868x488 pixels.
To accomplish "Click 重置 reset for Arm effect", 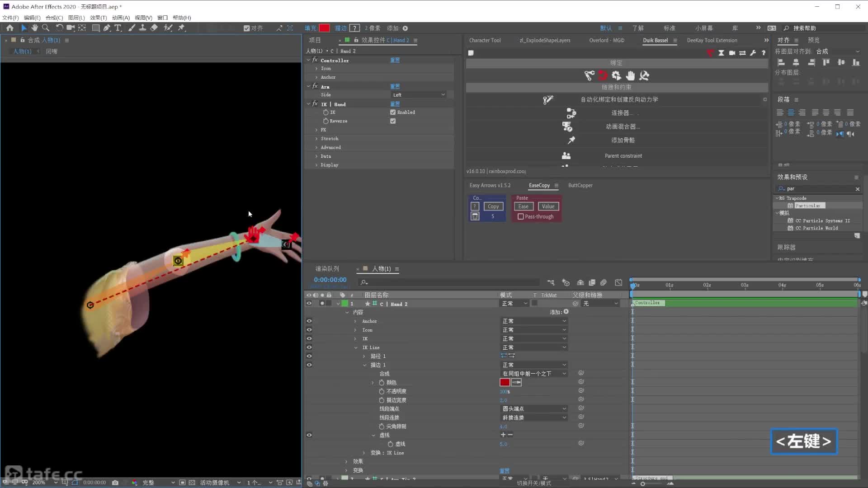I will coord(395,86).
